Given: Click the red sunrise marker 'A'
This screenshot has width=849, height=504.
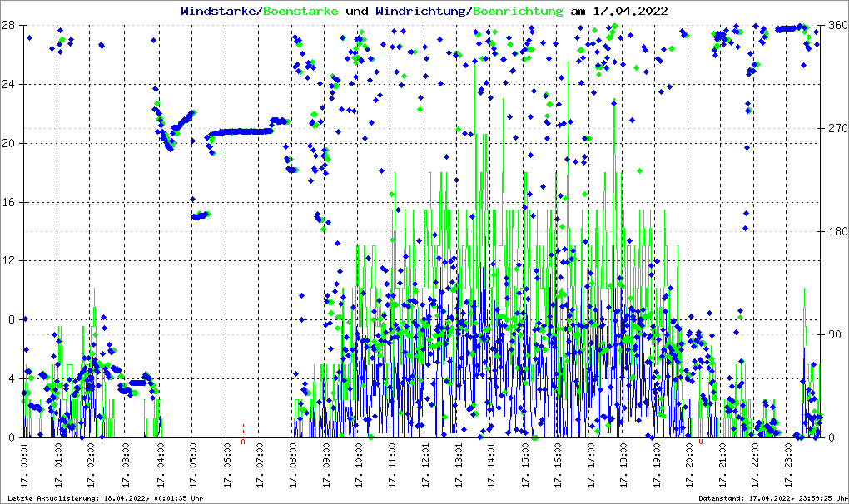Looking at the screenshot, I should coord(243,442).
